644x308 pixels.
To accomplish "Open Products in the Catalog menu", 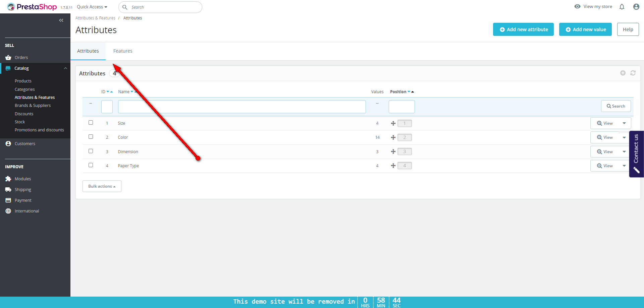I will point(23,81).
